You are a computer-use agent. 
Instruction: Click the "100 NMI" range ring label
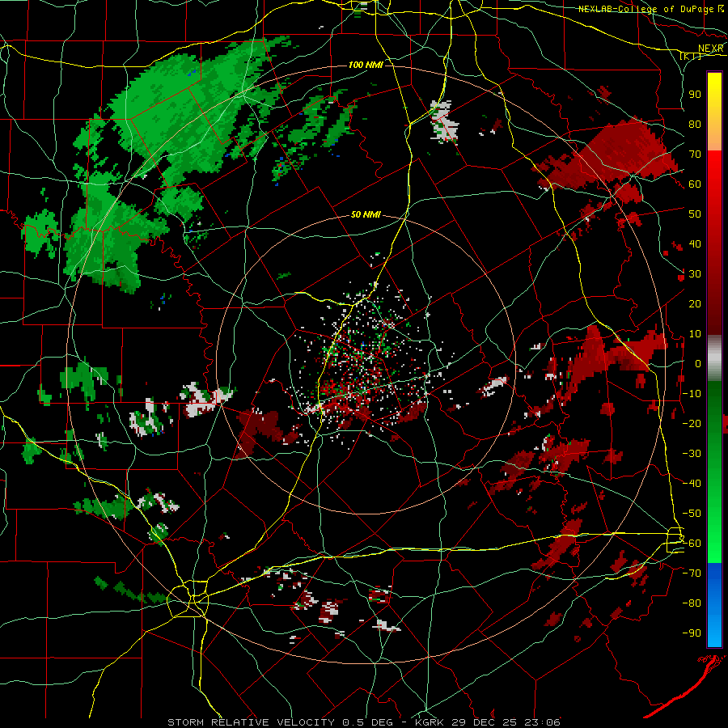(366, 65)
